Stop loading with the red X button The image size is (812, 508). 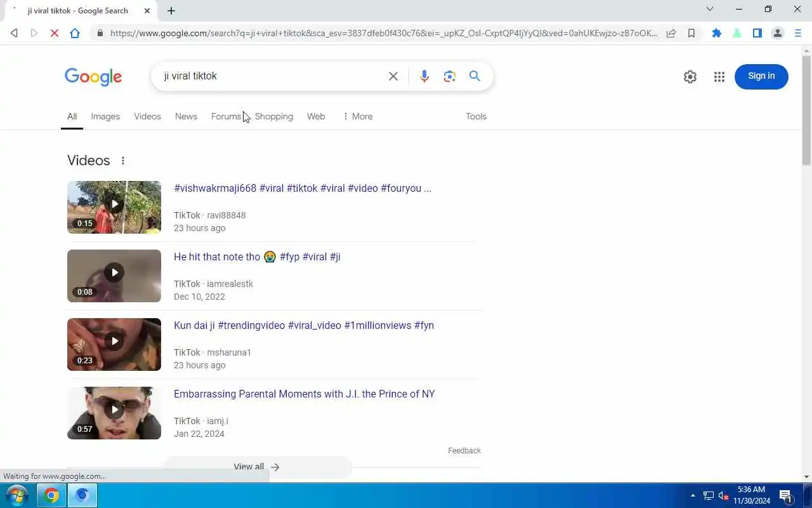[x=55, y=33]
